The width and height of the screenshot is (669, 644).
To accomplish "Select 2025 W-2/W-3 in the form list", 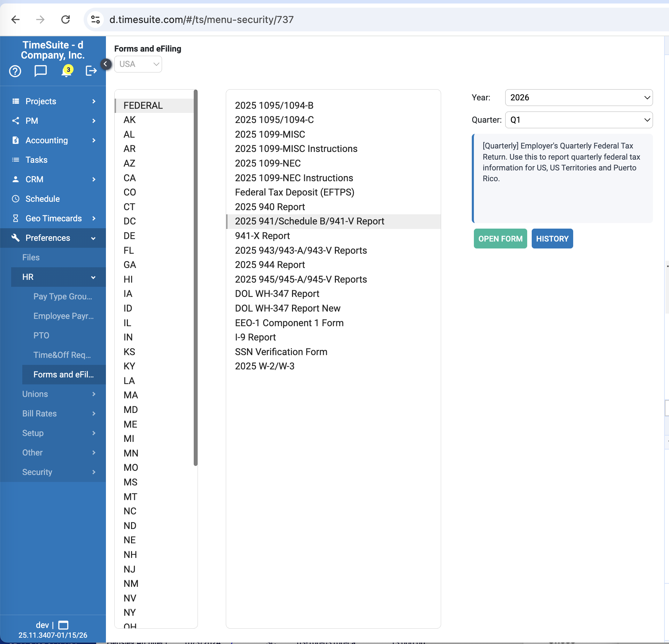I will click(x=264, y=366).
